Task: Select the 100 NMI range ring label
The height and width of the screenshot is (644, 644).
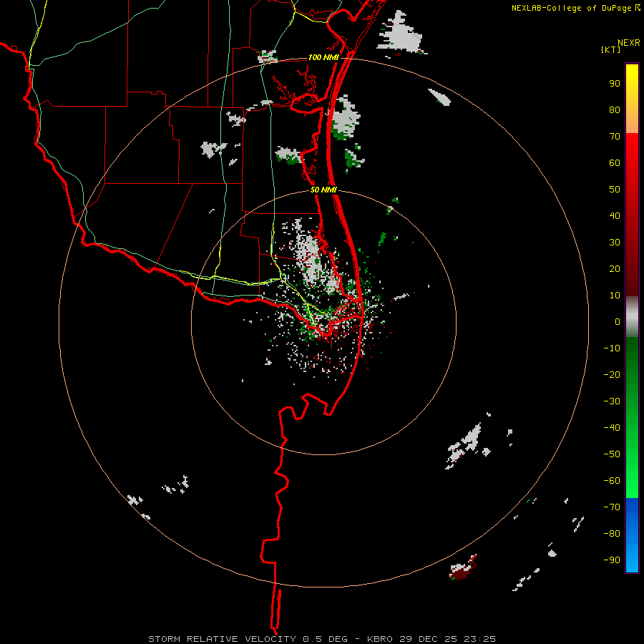Action: pyautogui.click(x=323, y=57)
